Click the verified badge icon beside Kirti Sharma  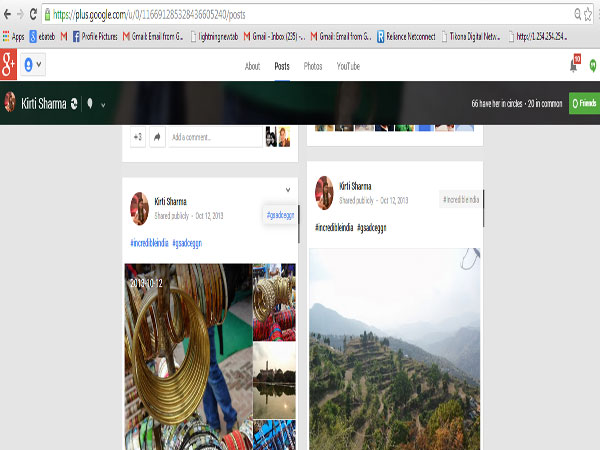click(x=74, y=103)
